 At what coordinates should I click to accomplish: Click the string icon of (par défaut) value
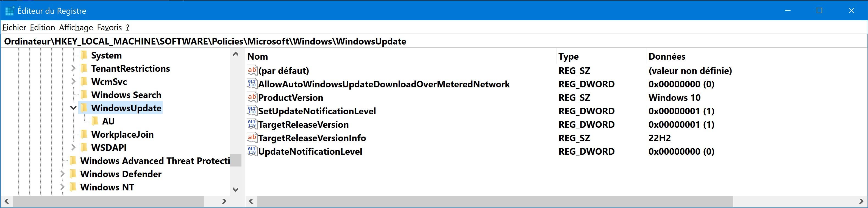coord(252,70)
